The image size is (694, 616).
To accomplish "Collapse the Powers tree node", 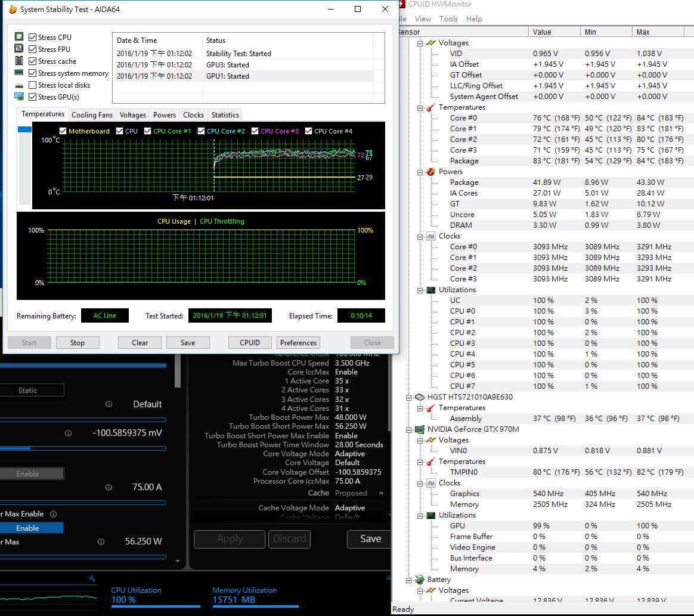I will pyautogui.click(x=420, y=172).
